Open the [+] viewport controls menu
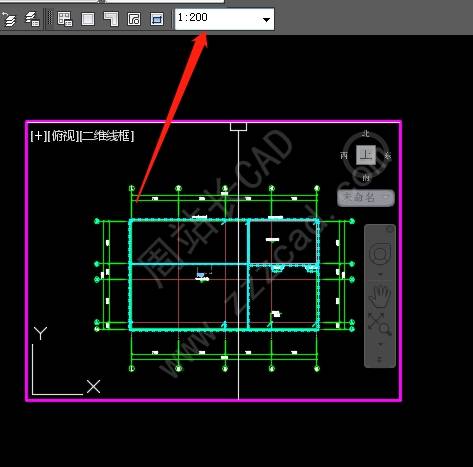Viewport: 473px width, 467px height. pos(39,136)
